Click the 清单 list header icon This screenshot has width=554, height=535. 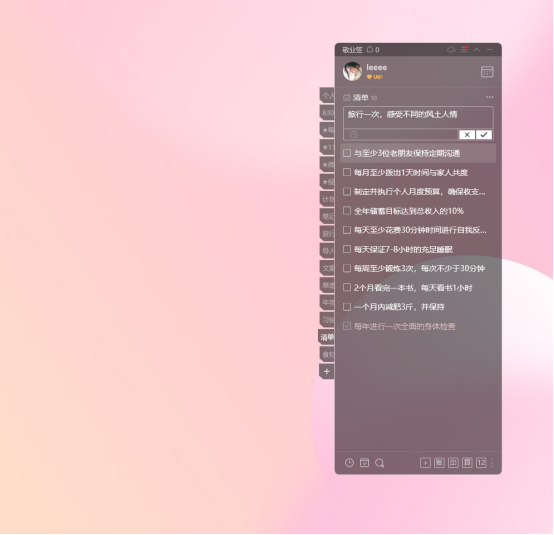point(347,98)
